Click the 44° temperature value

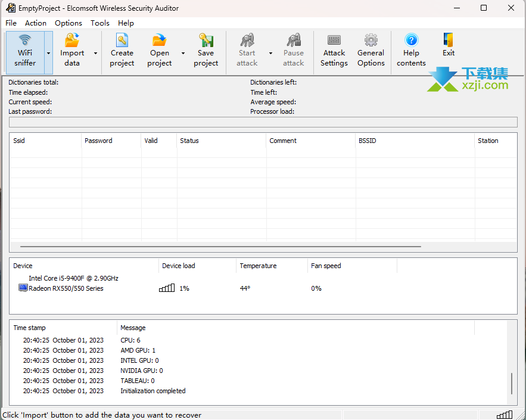pyautogui.click(x=245, y=288)
